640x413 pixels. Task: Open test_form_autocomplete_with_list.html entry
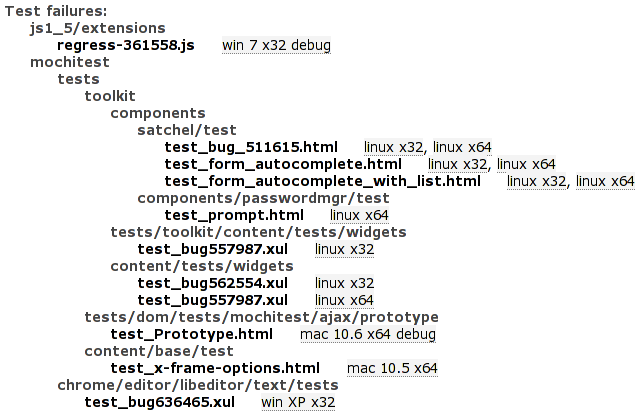click(x=322, y=181)
